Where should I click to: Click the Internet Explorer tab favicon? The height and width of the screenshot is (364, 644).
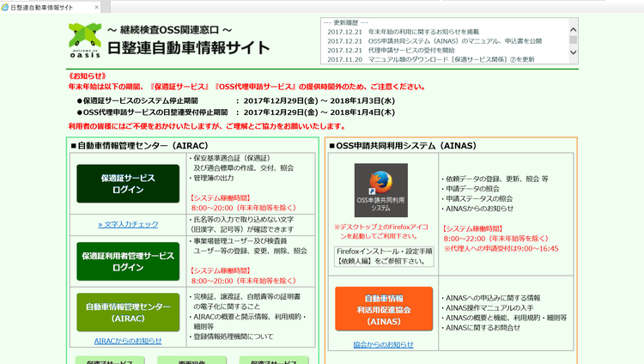[x=5, y=8]
